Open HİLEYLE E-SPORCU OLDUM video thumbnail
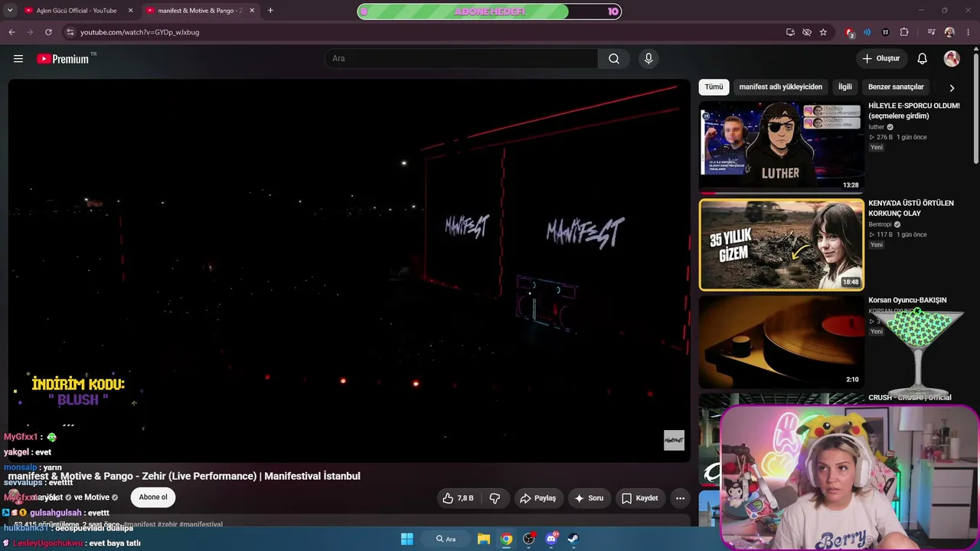The height and width of the screenshot is (551, 980). click(781, 146)
